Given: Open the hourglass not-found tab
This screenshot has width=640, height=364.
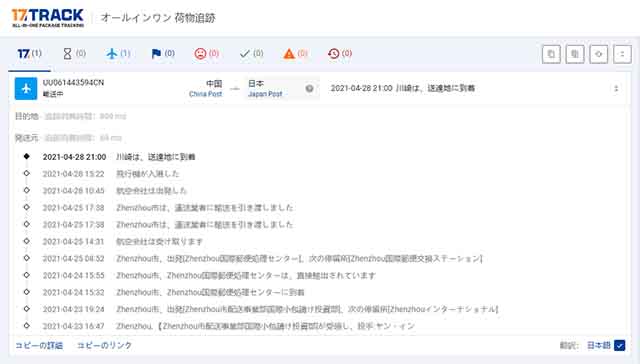Looking at the screenshot, I should tap(74, 53).
